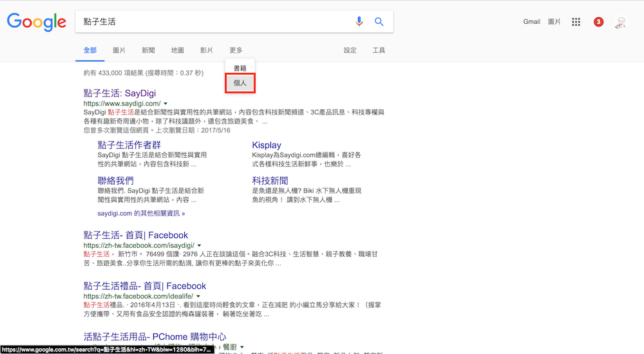Open the Google apps grid
This screenshot has height=354, width=644.
pos(576,22)
